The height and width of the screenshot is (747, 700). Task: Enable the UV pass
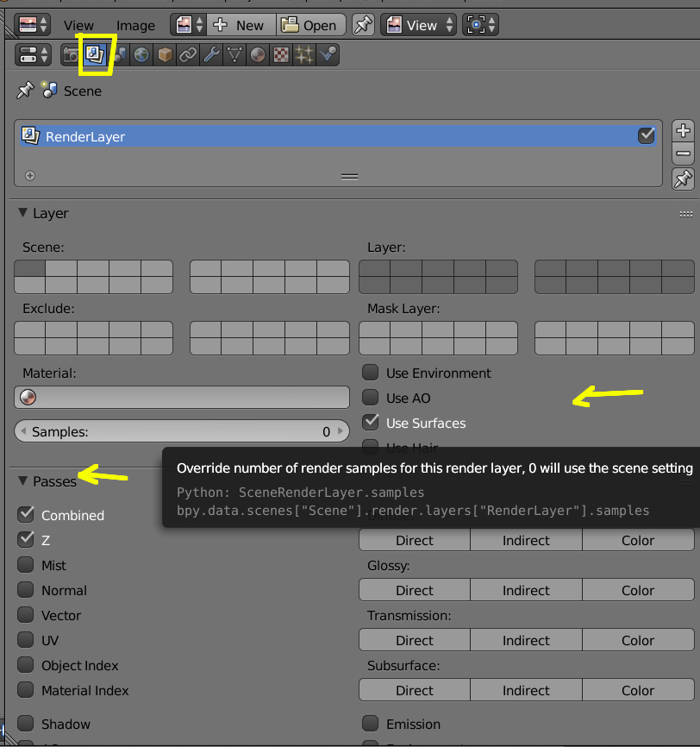(26, 640)
